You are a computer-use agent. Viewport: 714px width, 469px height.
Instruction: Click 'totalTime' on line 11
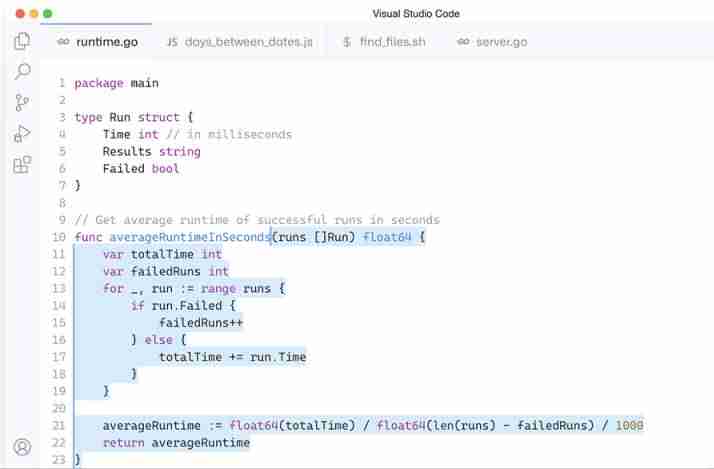click(162, 254)
